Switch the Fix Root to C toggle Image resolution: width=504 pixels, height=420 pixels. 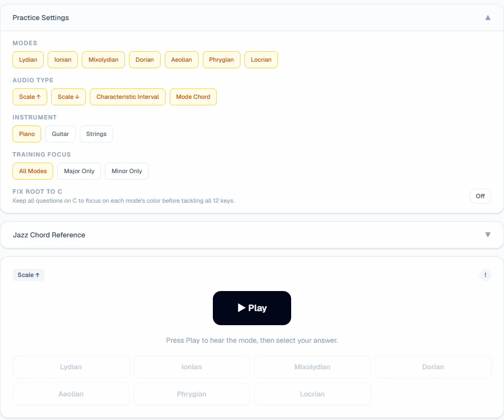(480, 196)
